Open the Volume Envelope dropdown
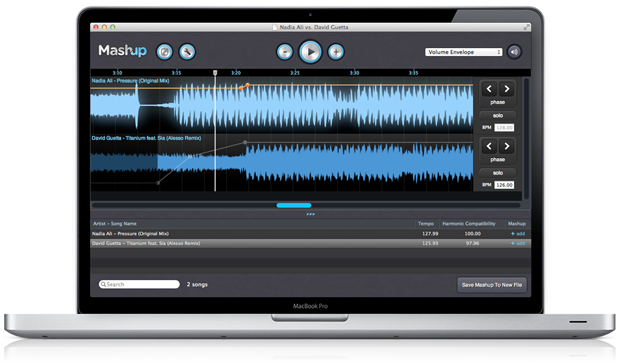Screen dimensions: 620x362 [463, 52]
